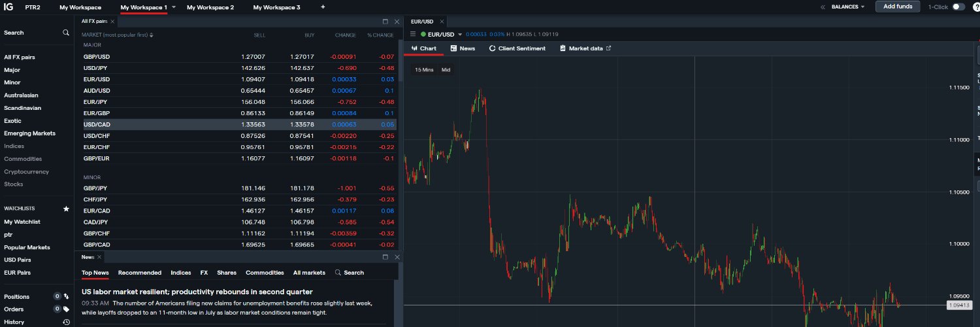The image size is (980, 327).
Task: Click the Orders tag icon
Action: coord(67,309)
